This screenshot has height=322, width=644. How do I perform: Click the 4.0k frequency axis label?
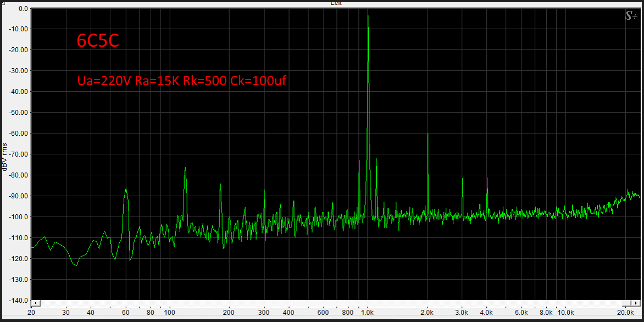[x=487, y=312]
